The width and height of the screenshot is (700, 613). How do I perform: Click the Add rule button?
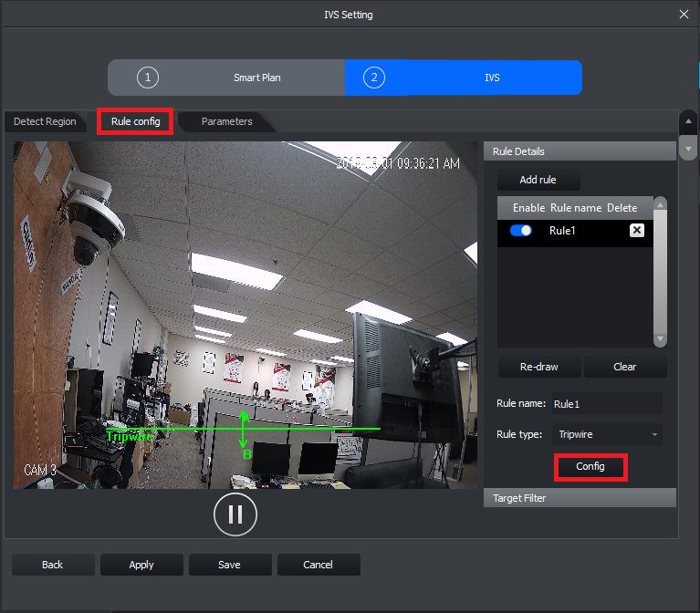coord(538,180)
